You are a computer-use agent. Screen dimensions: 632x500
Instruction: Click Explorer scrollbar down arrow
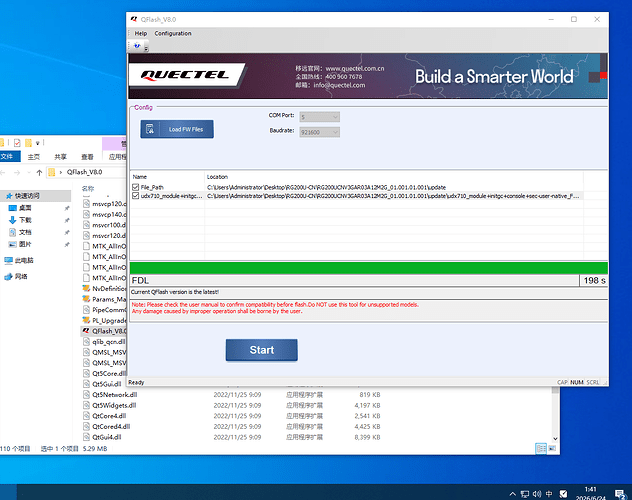[555, 438]
